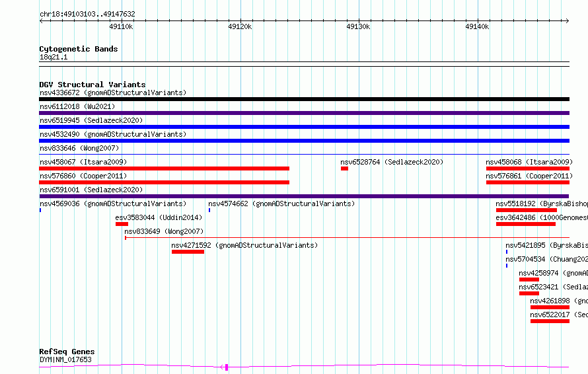Click the blue nsv4532490 variant bar
588x374 pixels.
click(304, 141)
